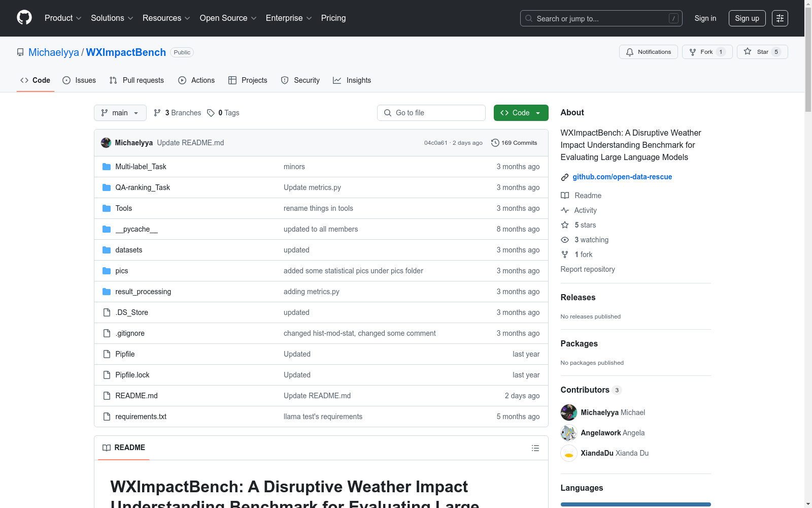The image size is (812, 508).
Task: Open XiandaDu contributor avatar
Action: click(569, 453)
